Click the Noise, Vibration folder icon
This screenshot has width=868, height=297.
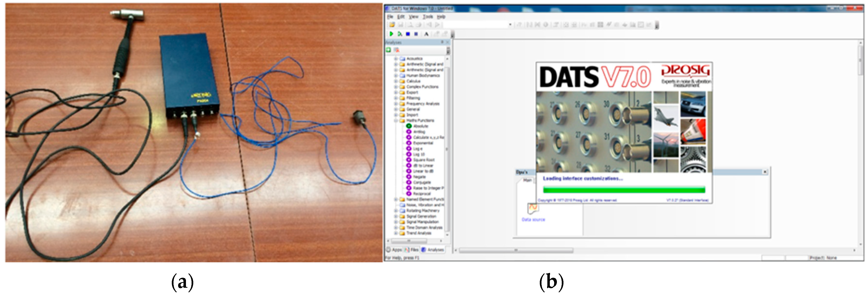402,205
